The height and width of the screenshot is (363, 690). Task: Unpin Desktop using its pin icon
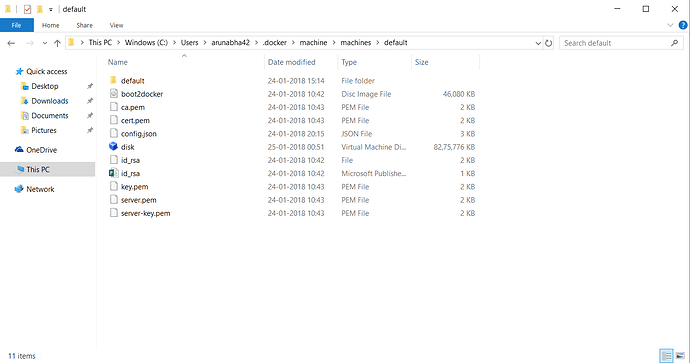pos(90,86)
